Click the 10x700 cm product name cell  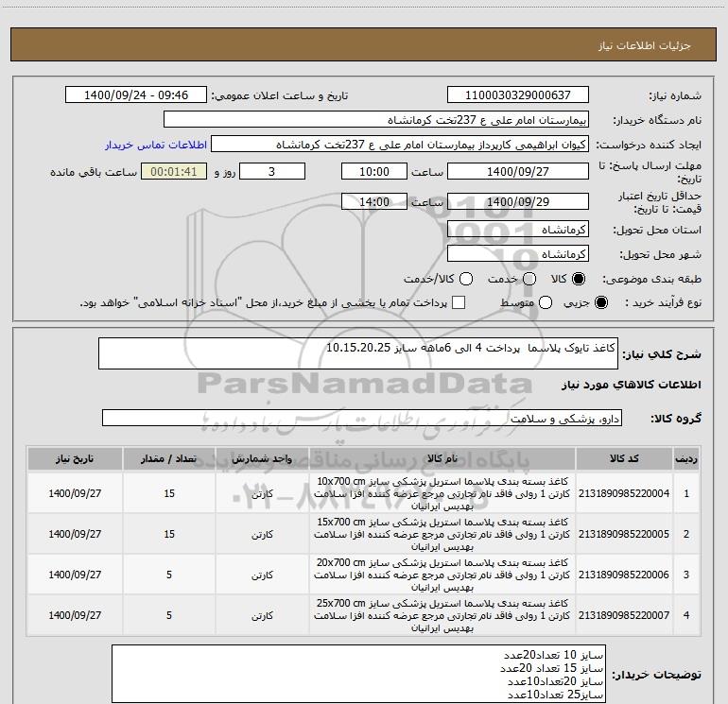coord(442,493)
